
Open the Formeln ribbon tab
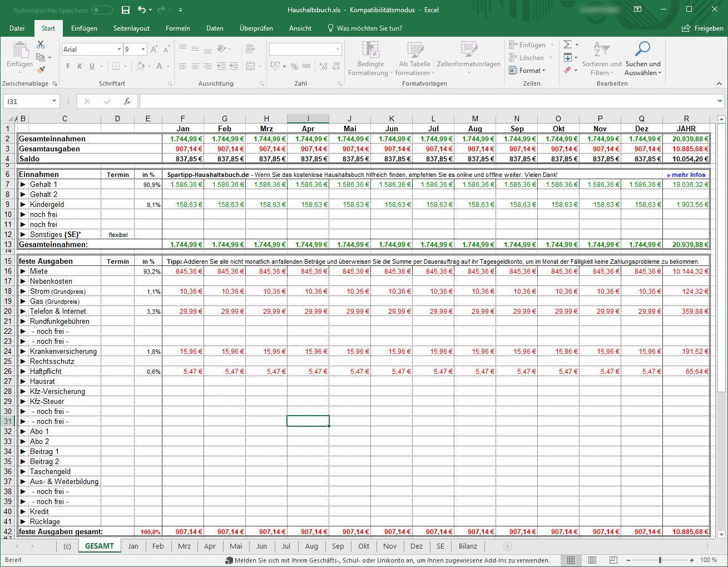177,28
